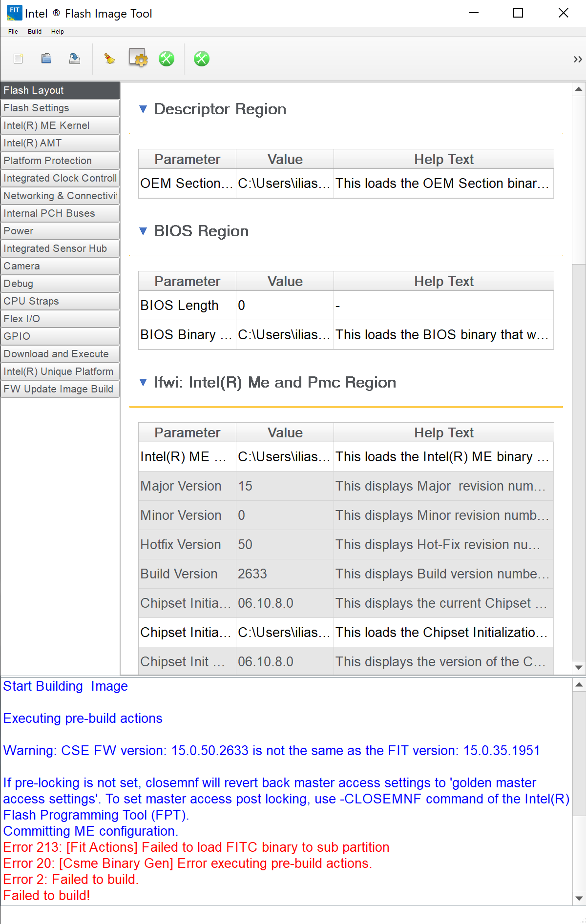The image size is (586, 924).
Task: Click the Save to disk toolbar icon
Action: pyautogui.click(x=75, y=59)
